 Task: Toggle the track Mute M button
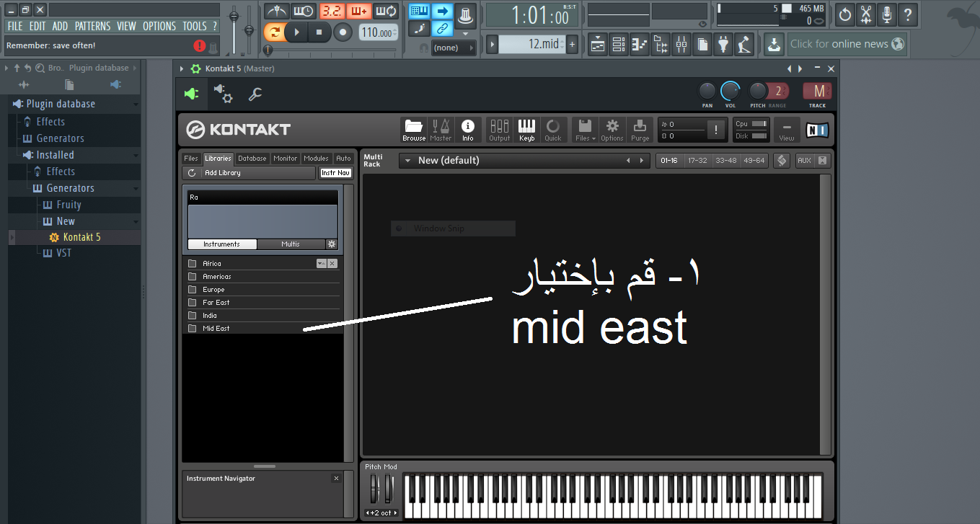point(818,91)
